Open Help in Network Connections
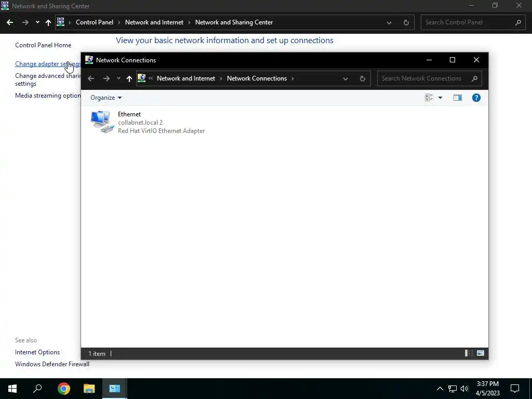The width and height of the screenshot is (532, 399). click(476, 98)
